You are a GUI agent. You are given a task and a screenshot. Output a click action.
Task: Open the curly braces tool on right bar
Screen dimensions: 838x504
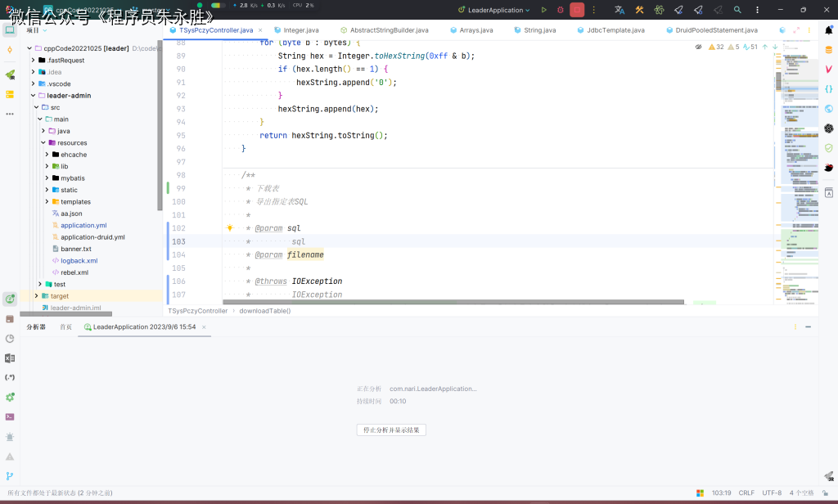point(829,88)
